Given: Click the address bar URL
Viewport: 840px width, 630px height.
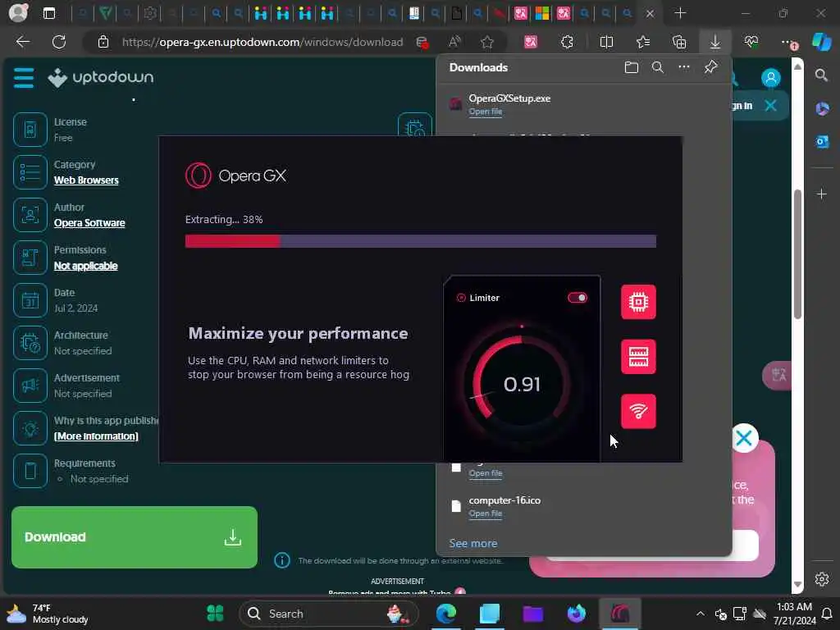Looking at the screenshot, I should point(262,42).
